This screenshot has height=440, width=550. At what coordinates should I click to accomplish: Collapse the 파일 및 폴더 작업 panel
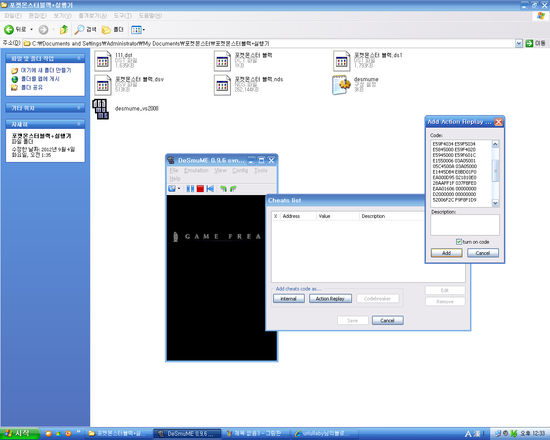pos(79,58)
